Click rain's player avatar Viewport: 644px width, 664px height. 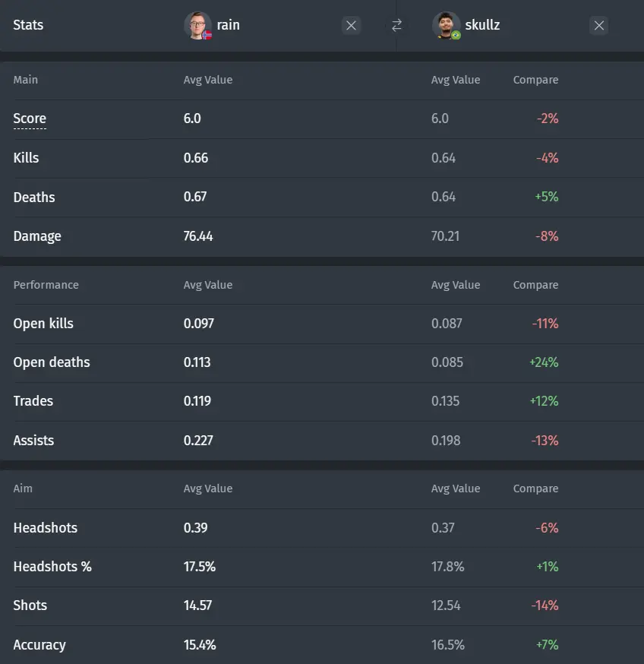(197, 25)
